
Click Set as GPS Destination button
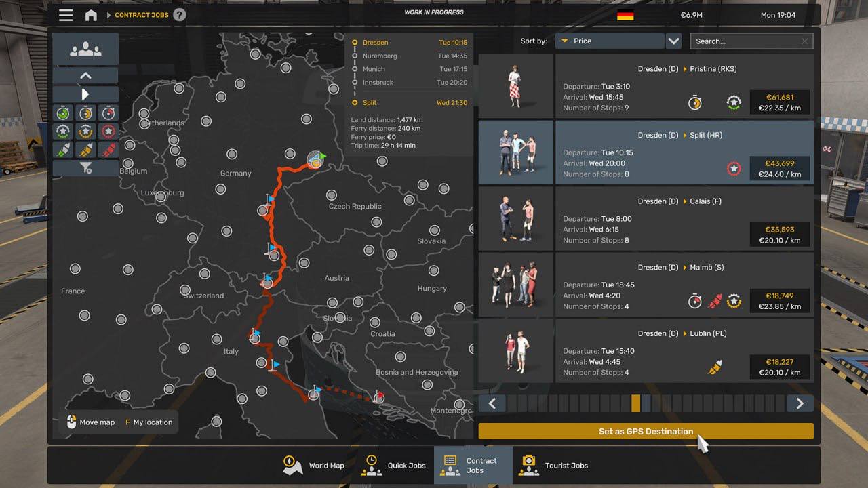(x=646, y=431)
